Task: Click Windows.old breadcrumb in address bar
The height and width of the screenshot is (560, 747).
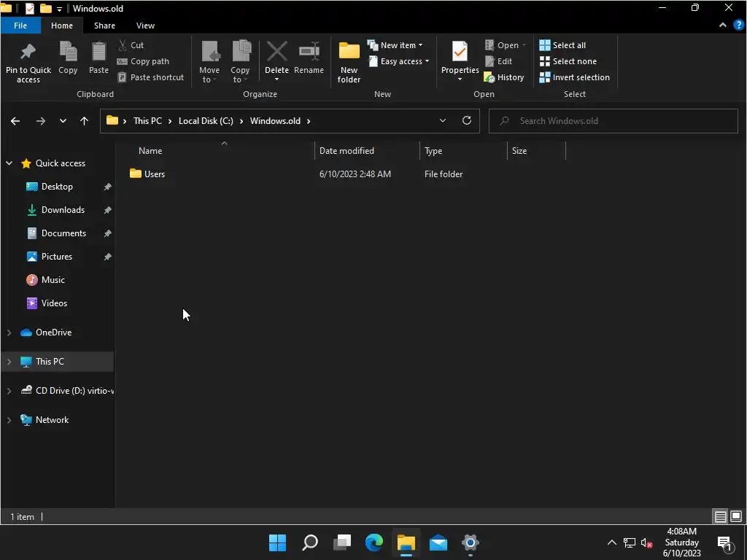Action: tap(275, 121)
